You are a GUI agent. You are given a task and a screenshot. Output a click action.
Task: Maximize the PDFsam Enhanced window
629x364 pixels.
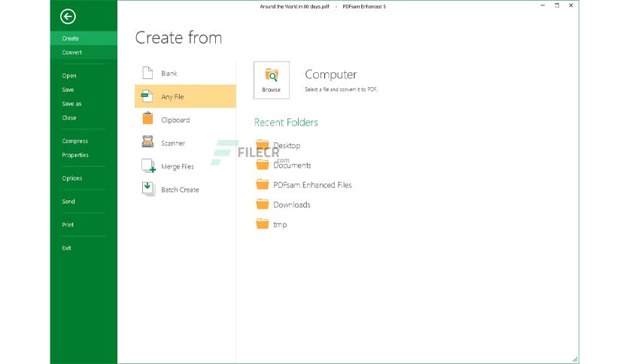click(557, 5)
